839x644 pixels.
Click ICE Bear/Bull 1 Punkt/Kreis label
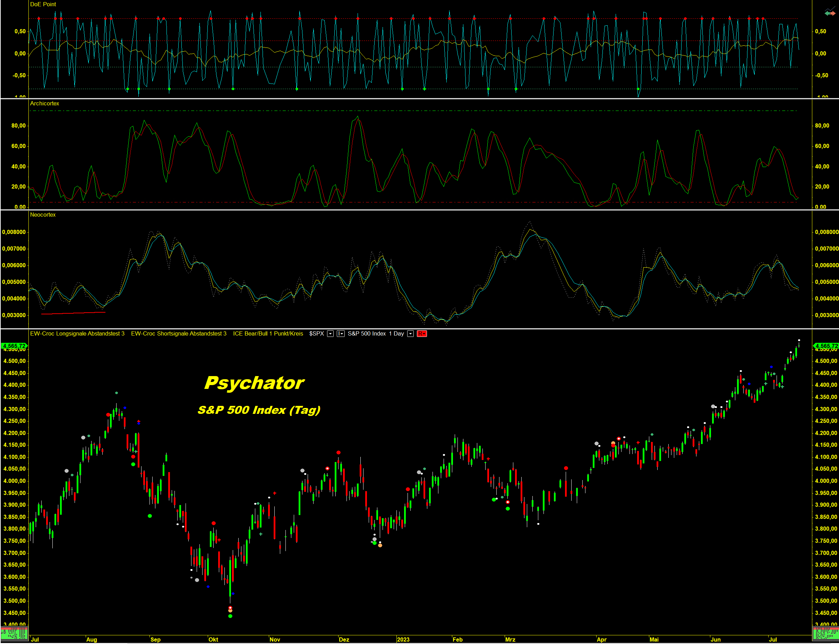[x=268, y=333]
